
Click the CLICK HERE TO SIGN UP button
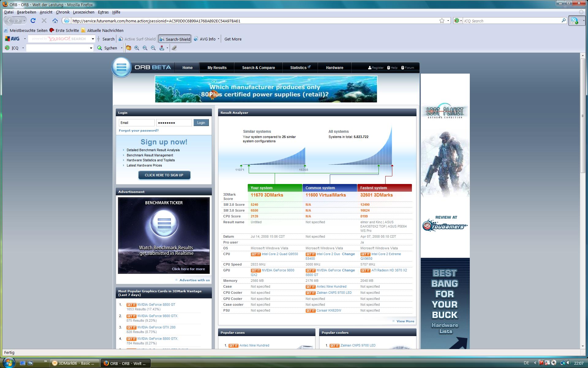(164, 175)
